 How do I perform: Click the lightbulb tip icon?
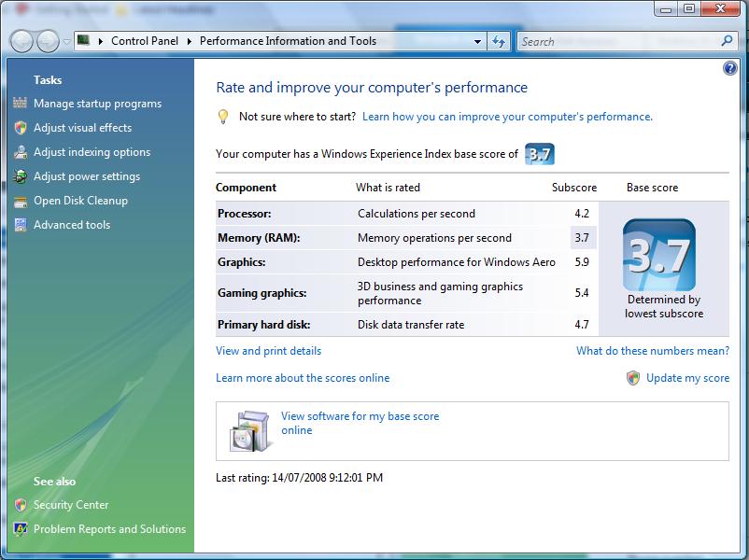(x=223, y=117)
